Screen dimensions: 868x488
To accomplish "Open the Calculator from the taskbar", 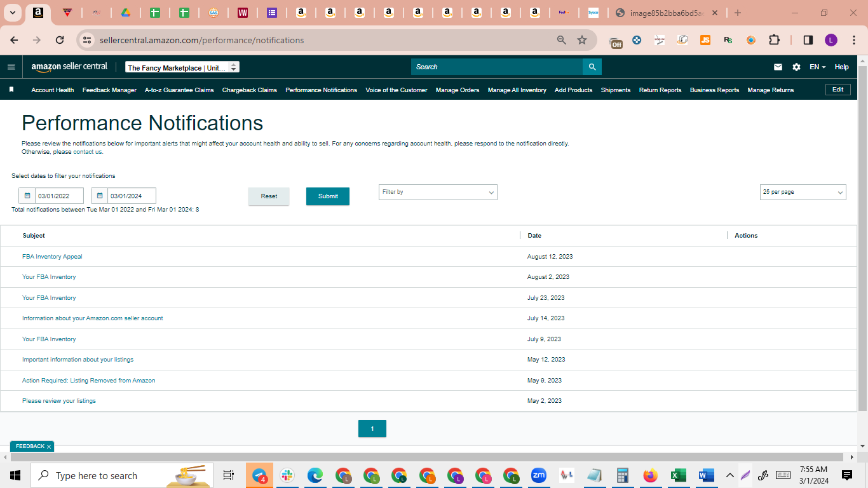I will pyautogui.click(x=622, y=475).
